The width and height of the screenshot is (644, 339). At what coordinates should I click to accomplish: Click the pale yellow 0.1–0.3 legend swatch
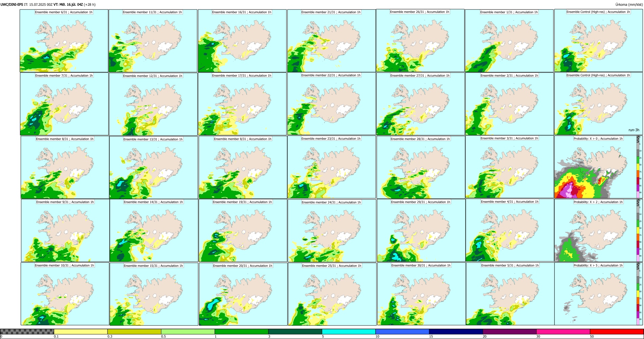[x=81, y=332]
